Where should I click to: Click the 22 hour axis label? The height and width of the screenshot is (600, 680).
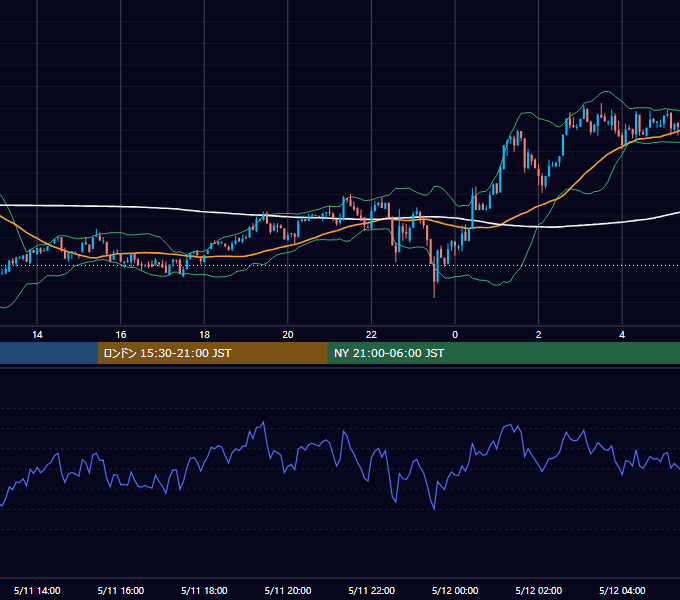point(371,335)
